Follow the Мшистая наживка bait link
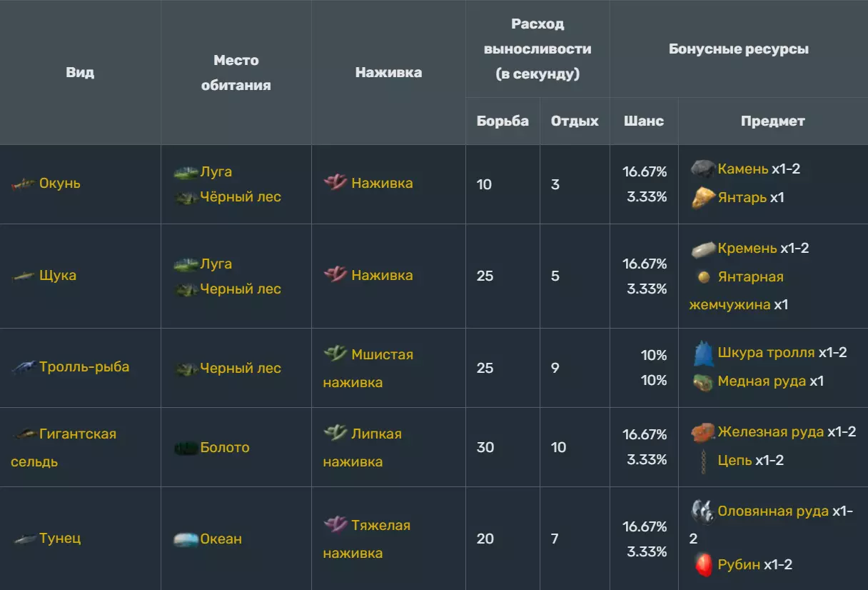Image resolution: width=868 pixels, height=590 pixels. pyautogui.click(x=382, y=355)
